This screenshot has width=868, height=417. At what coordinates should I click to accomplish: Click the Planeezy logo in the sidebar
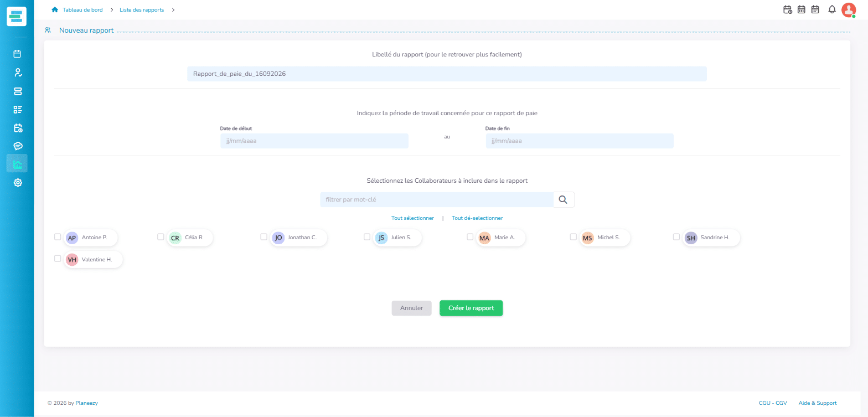tap(17, 16)
